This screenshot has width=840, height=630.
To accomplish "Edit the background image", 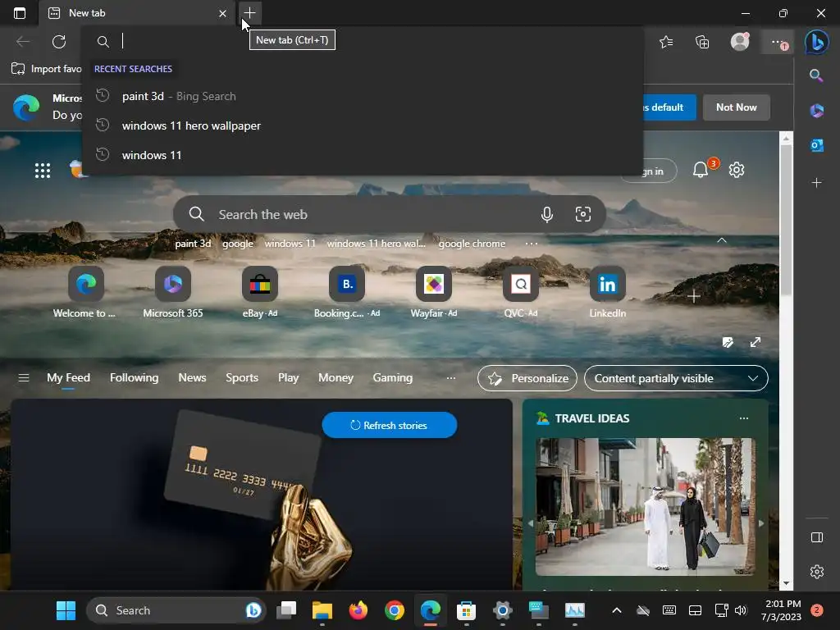I will click(728, 342).
